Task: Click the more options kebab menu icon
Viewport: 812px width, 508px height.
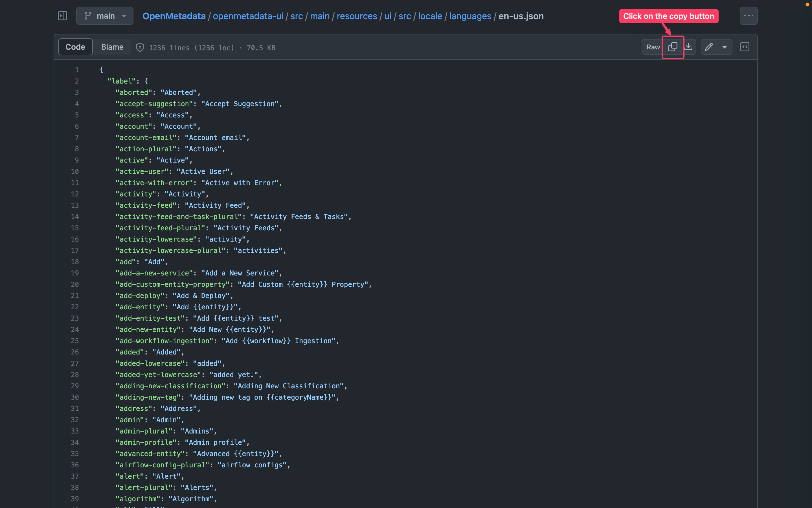Action: pos(749,16)
